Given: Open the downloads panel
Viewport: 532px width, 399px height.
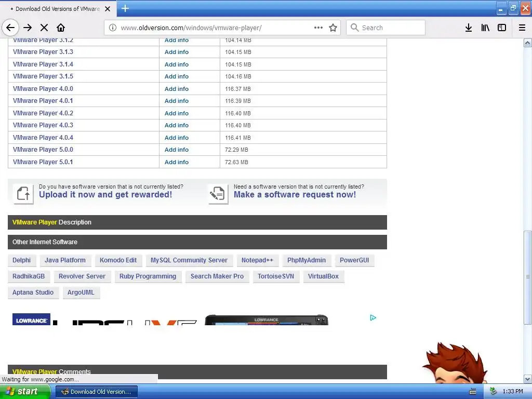Looking at the screenshot, I should [x=469, y=28].
